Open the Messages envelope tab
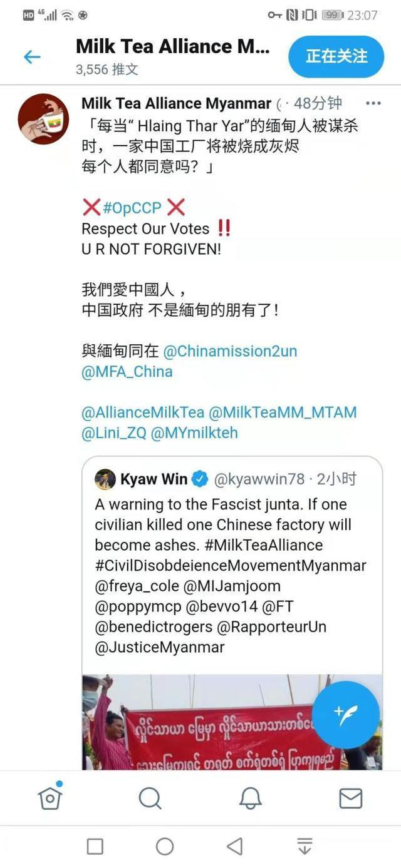 tap(350, 798)
